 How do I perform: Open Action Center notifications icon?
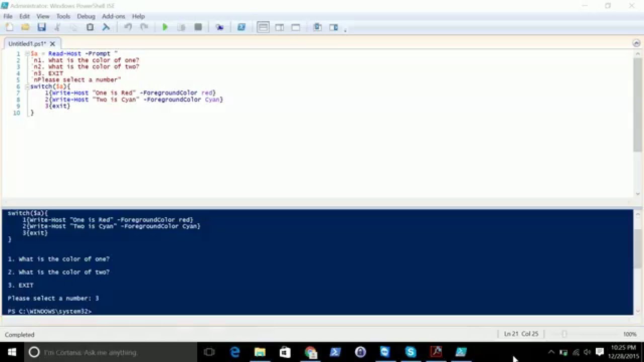point(600,352)
